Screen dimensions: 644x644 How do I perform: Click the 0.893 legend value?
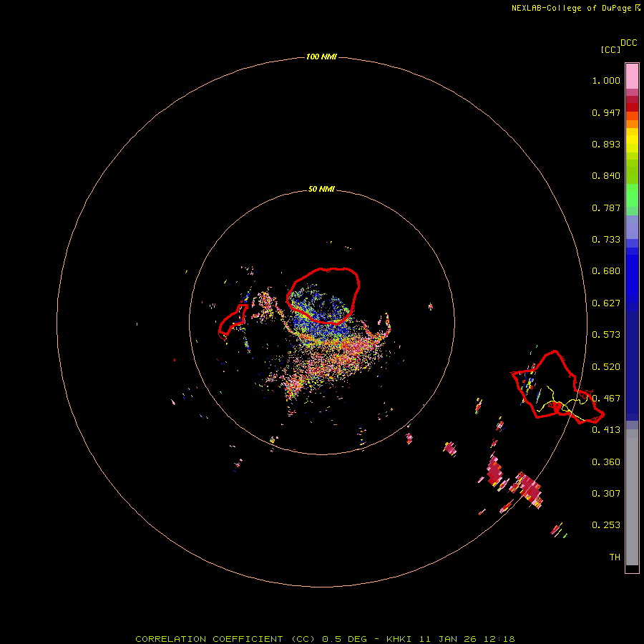tap(606, 144)
